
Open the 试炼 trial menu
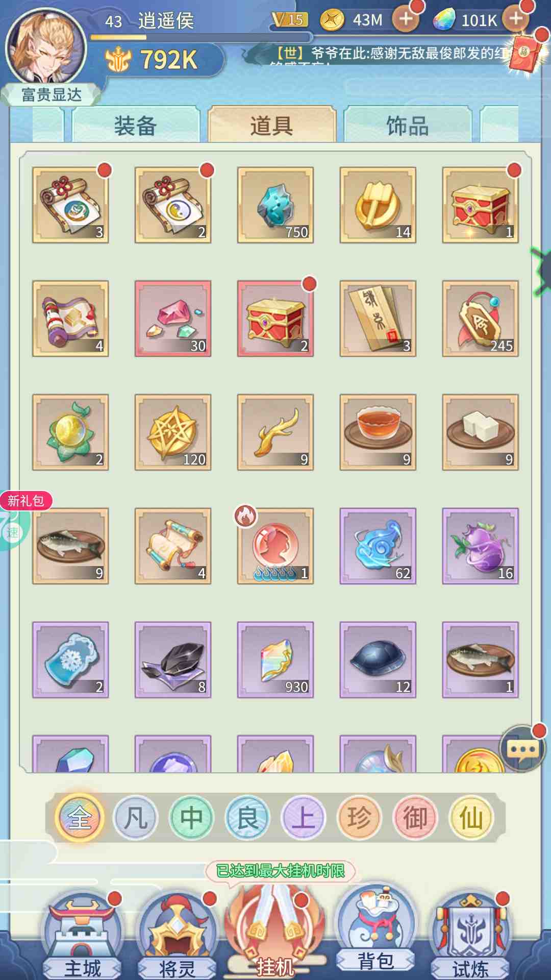470,935
